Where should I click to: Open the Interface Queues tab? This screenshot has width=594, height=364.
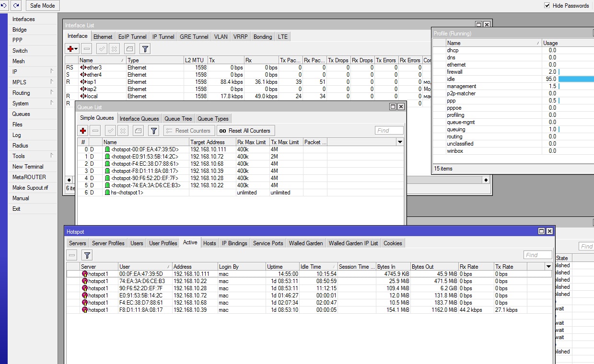coord(140,119)
